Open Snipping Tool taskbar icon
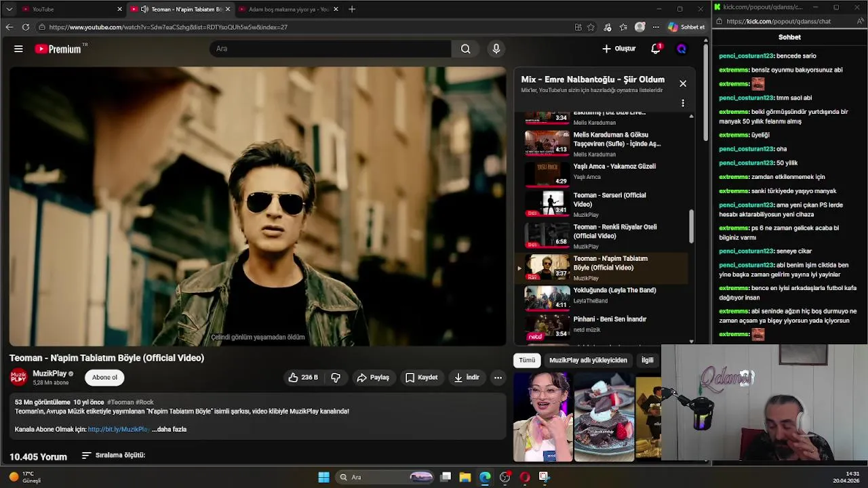Image resolution: width=868 pixels, height=488 pixels. (x=544, y=477)
